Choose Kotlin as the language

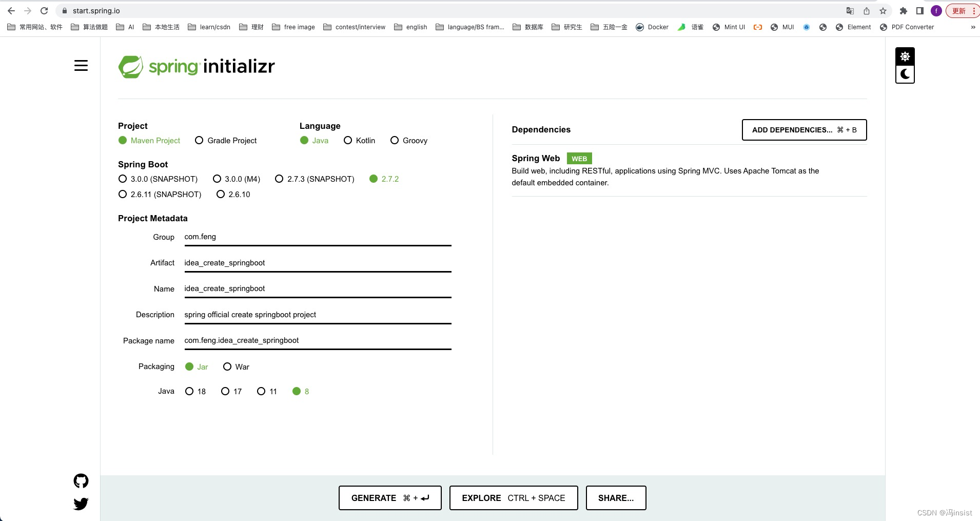coord(359,141)
